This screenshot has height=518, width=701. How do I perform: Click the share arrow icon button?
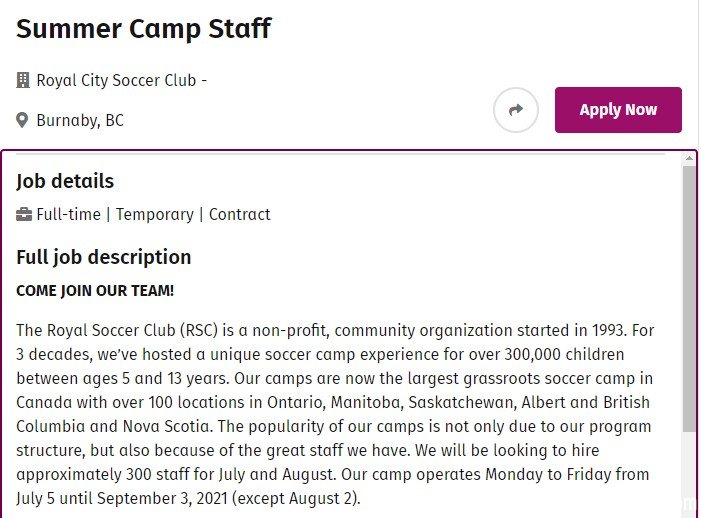click(515, 110)
